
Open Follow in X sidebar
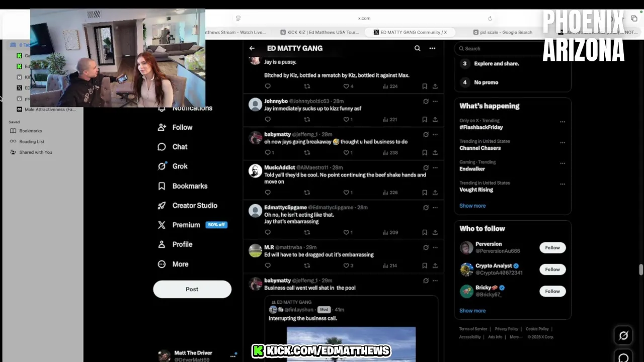tap(175, 127)
